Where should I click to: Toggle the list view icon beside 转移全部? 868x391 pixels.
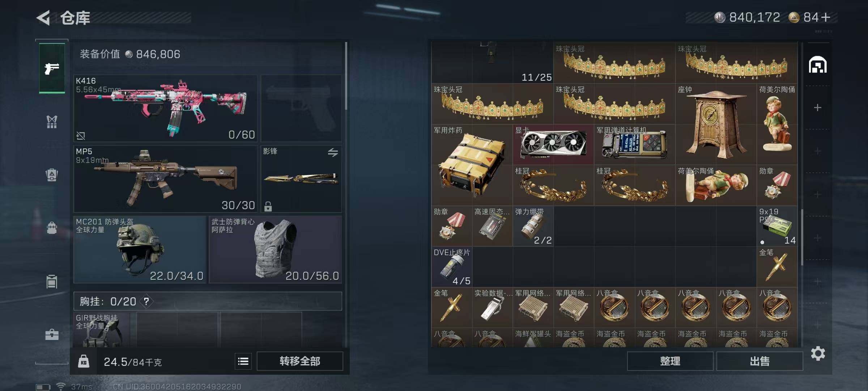coord(243,361)
